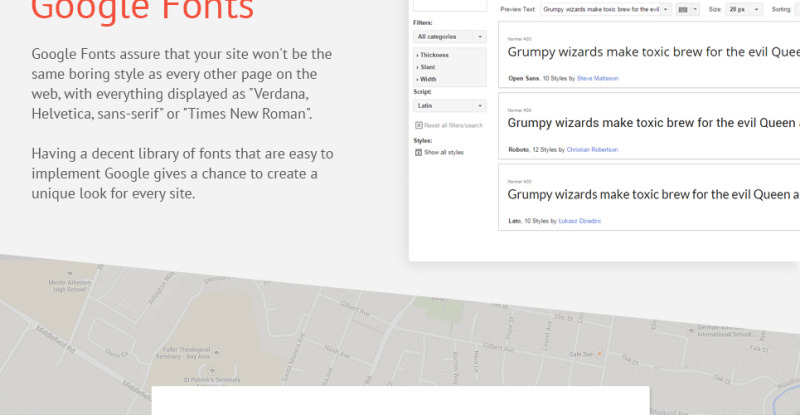Open the Preview Text dropdown arrow
Screen dimensions: 800x415
pos(665,10)
